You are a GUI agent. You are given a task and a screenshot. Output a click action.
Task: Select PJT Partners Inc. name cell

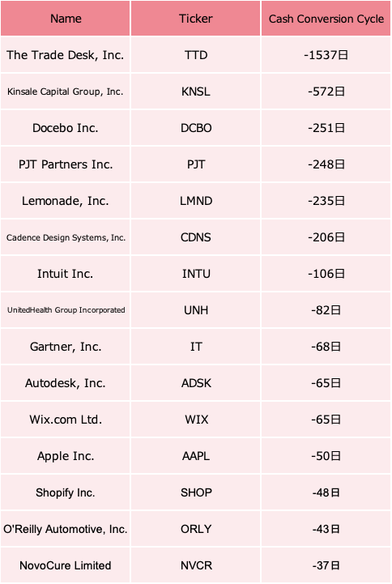pos(65,164)
